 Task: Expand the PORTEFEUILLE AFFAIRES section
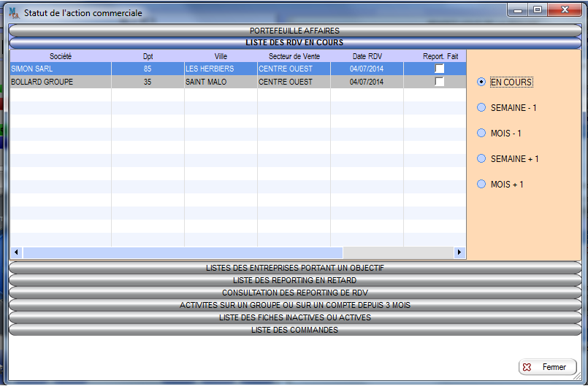pos(294,31)
